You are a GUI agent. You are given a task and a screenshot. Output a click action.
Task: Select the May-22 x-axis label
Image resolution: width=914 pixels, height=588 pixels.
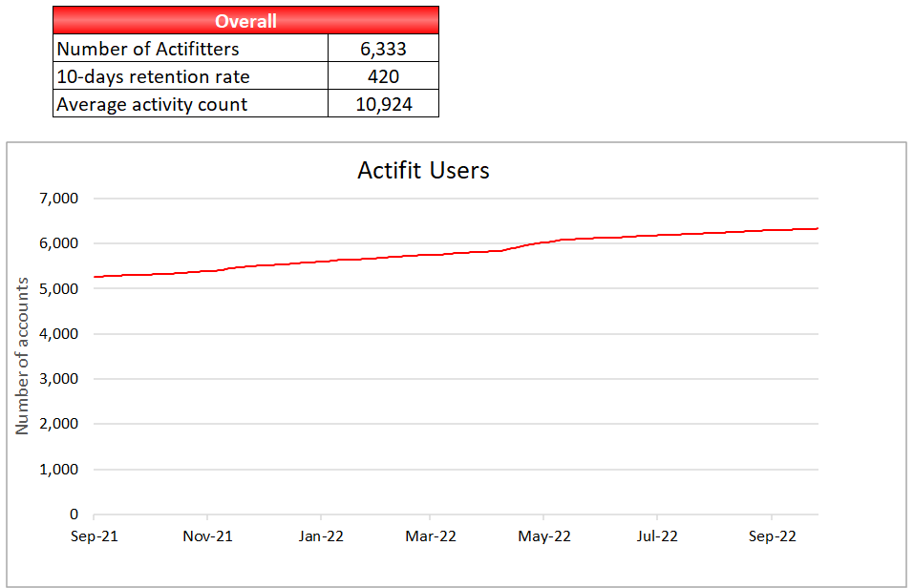544,536
